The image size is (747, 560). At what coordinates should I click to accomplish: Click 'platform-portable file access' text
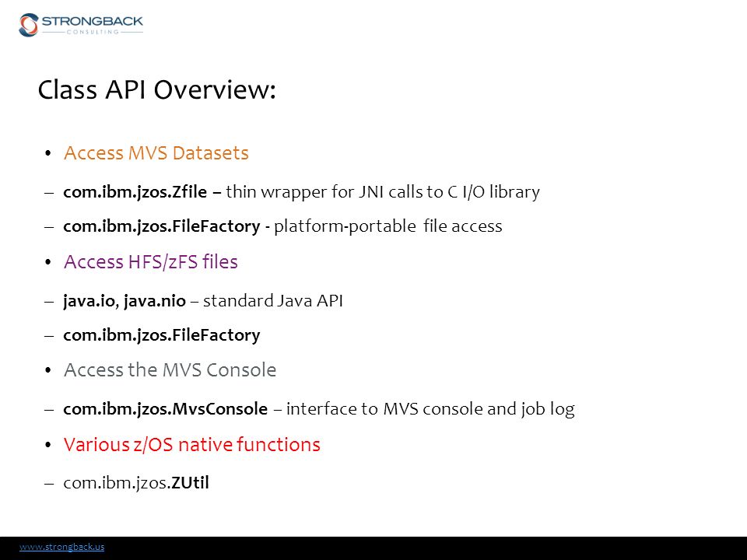388,226
